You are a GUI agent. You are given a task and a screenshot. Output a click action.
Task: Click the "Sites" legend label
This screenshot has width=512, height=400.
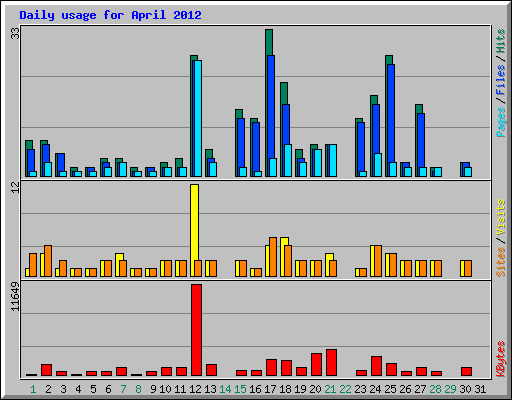click(x=500, y=262)
